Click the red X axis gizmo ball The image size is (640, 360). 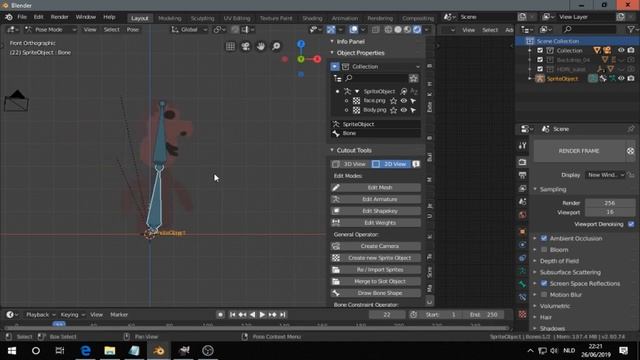click(x=317, y=59)
